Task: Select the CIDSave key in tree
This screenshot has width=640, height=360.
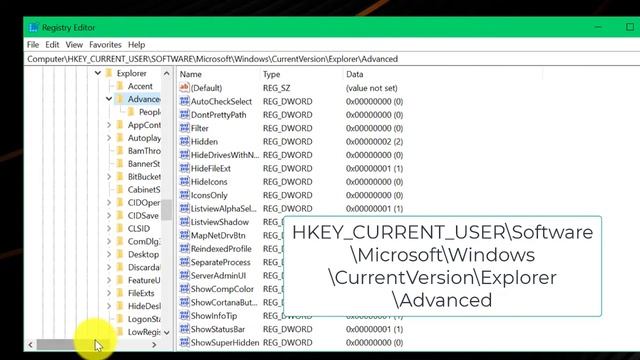Action: [x=143, y=216]
